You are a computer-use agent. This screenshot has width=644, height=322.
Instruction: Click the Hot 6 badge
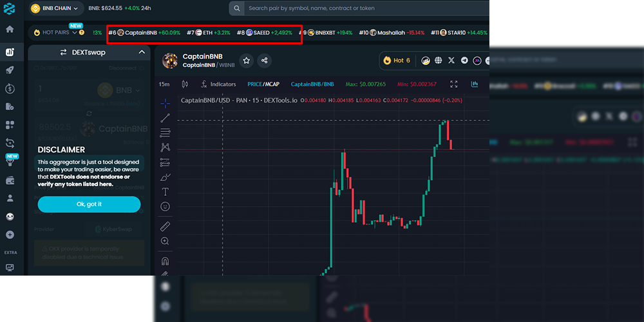tap(397, 61)
